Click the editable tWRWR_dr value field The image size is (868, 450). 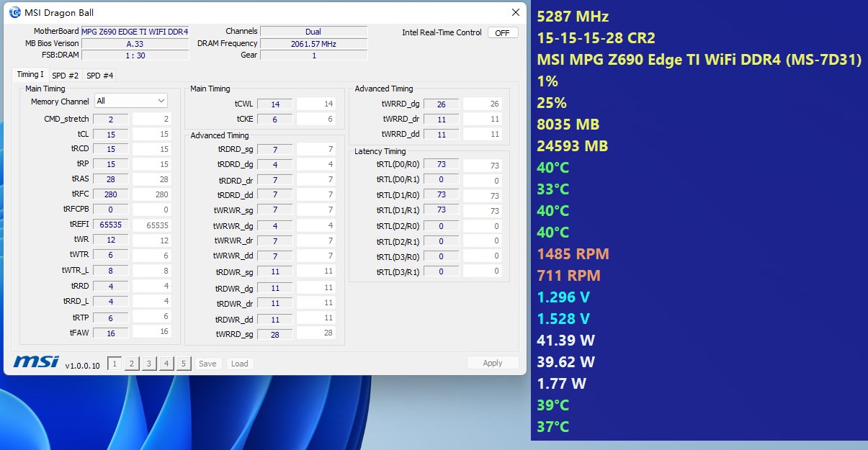coord(316,240)
